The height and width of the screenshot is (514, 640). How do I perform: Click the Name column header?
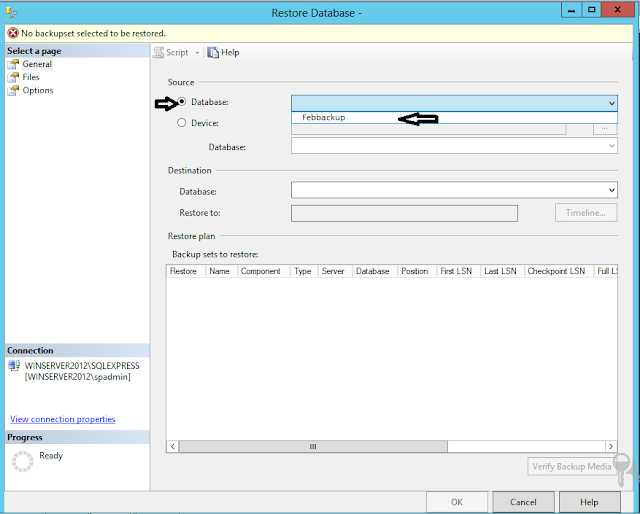click(221, 271)
